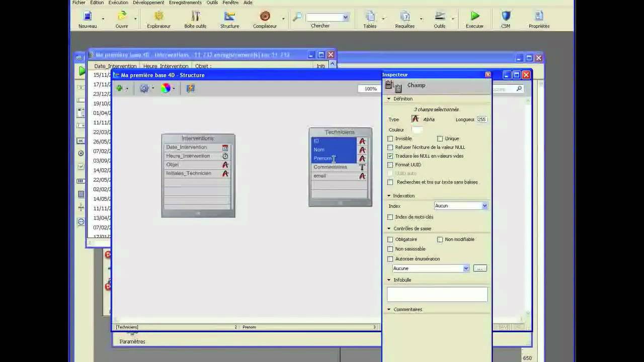Open the Boîte outils toolbar icon

point(195,16)
